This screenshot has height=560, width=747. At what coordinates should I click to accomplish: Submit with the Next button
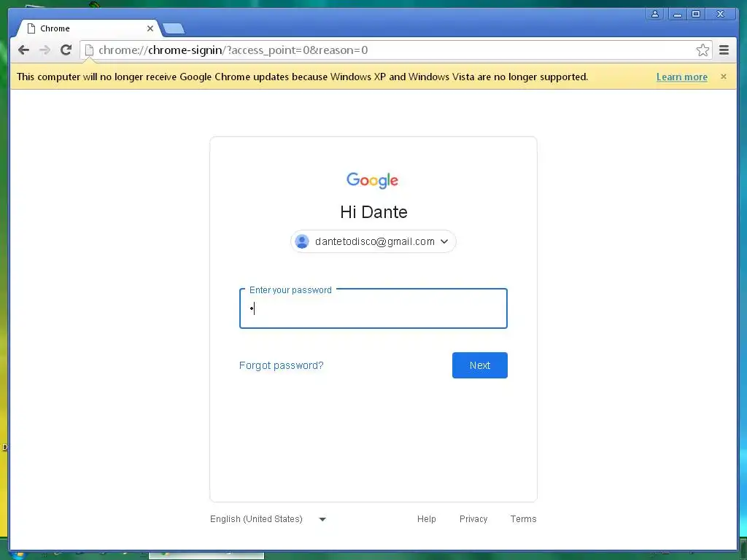480,365
